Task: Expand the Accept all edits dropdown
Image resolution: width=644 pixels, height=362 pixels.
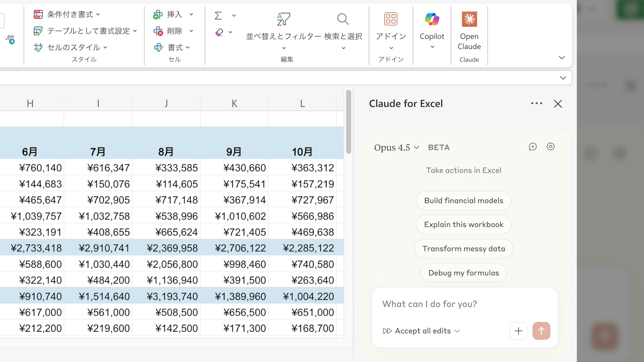Action: click(x=457, y=331)
